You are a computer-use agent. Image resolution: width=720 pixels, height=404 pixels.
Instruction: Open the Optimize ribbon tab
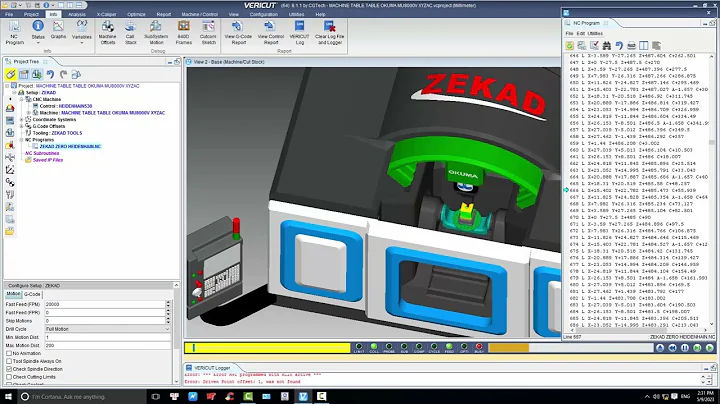tap(136, 14)
